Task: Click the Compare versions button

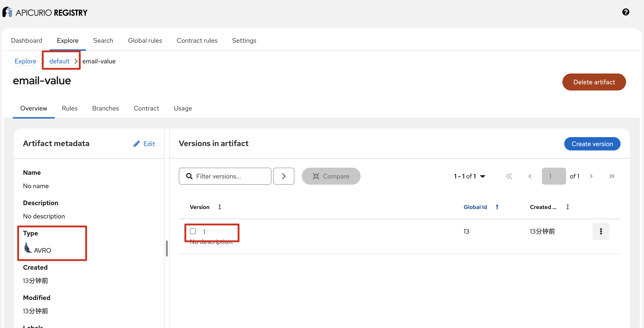Action: click(x=331, y=176)
